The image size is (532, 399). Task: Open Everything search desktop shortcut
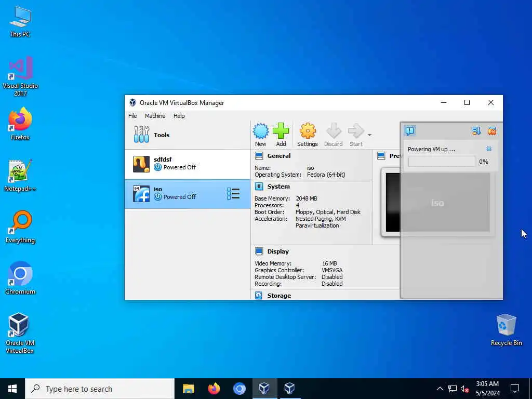[20, 227]
